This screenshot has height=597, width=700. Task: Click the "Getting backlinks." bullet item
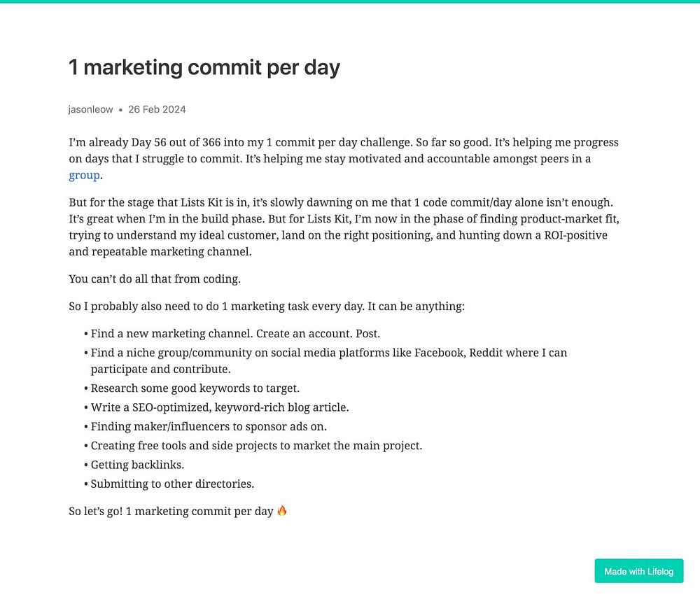click(x=137, y=464)
